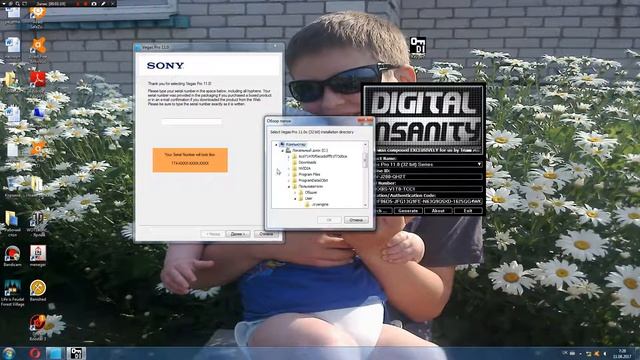The height and width of the screenshot is (360, 640).
Task: Select the Пользователи folder in tree
Action: (311, 187)
